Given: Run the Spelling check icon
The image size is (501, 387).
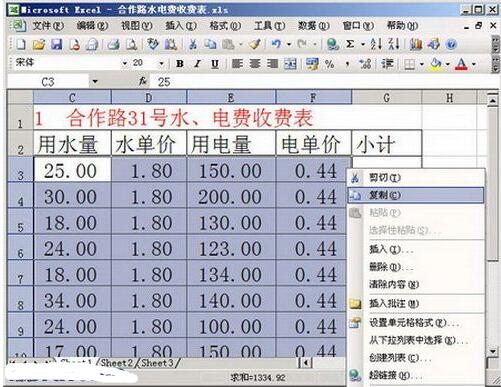Looking at the screenshot, I should tap(153, 44).
